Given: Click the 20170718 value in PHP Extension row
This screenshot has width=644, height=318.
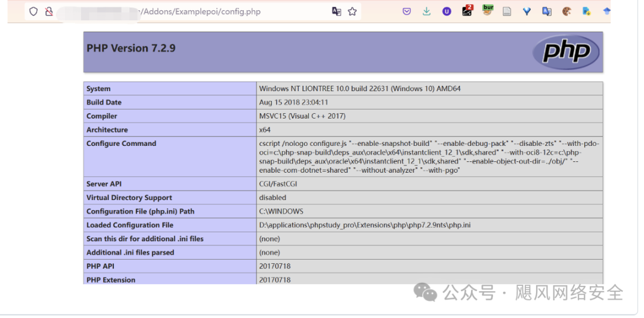Looking at the screenshot, I should pos(275,280).
